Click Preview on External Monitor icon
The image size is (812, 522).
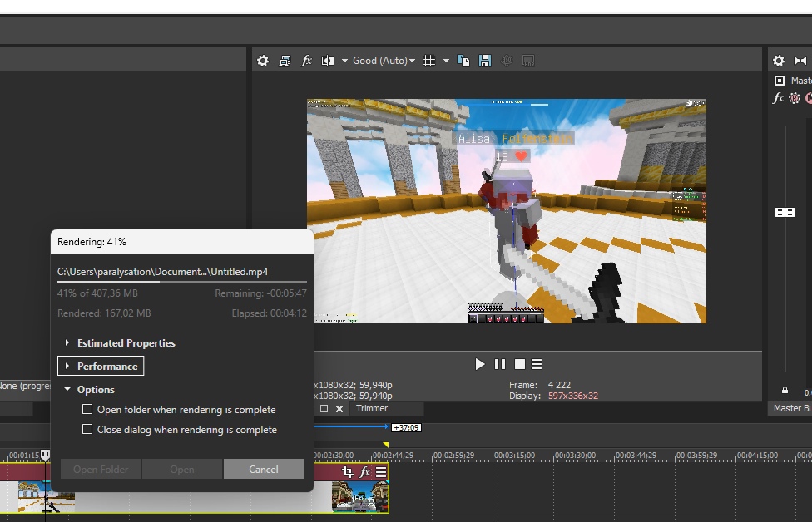[285, 61]
